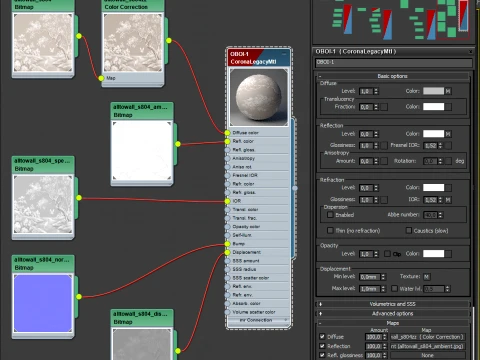Open the Reflection color map (M) button

pyautogui.click(x=448, y=134)
